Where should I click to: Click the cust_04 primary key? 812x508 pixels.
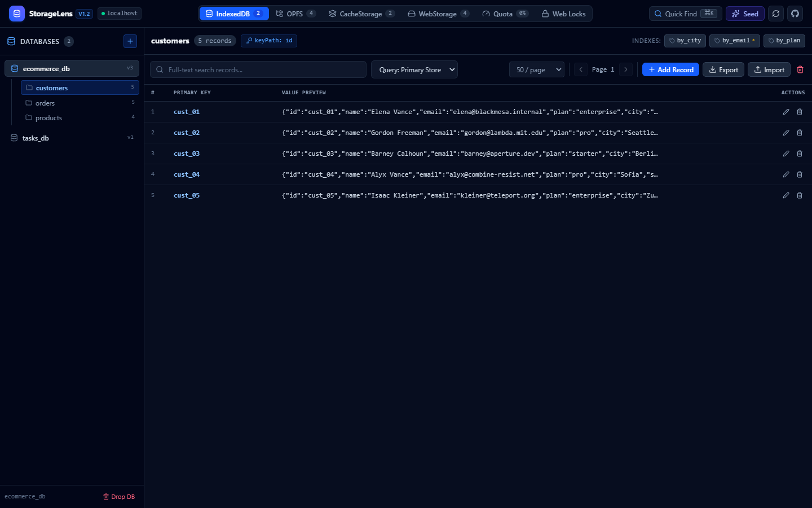pos(187,174)
